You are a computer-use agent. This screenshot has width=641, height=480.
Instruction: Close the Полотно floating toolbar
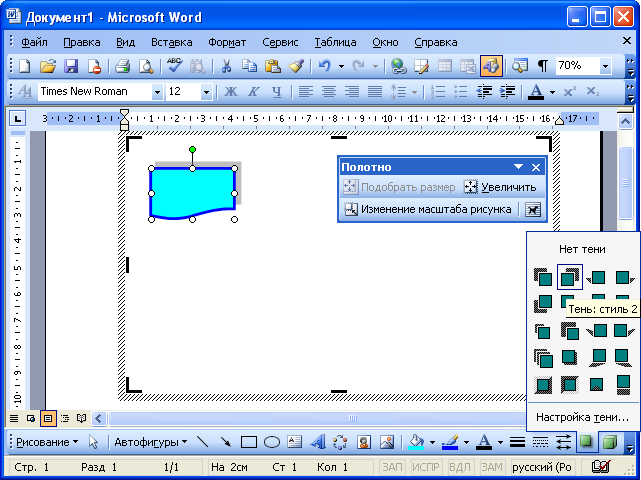click(536, 167)
